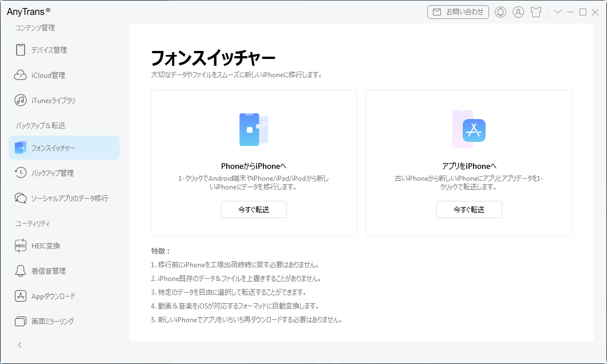Screen dimensions: 607x364
Task: Click the お問い合わせ contact button
Action: click(x=458, y=12)
